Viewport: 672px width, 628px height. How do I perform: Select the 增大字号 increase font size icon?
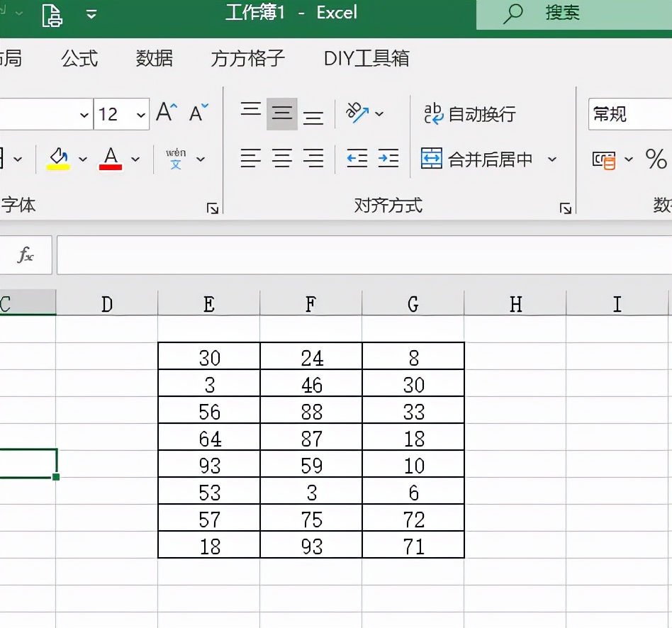click(x=164, y=111)
